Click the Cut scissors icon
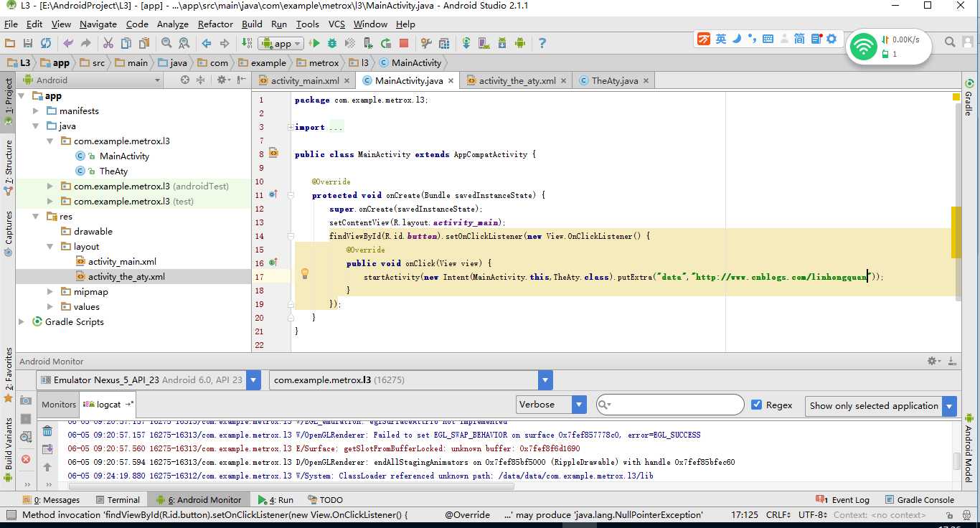 [x=108, y=43]
